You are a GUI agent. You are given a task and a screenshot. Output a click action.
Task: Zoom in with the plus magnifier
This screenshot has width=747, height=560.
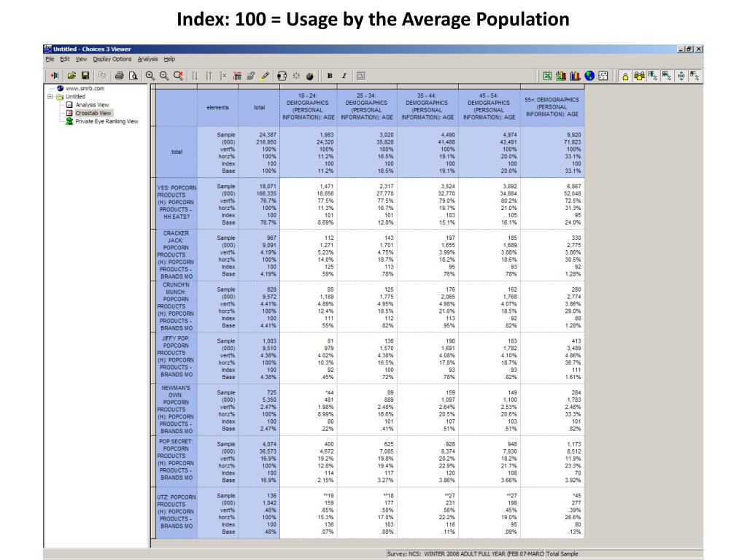coord(150,76)
